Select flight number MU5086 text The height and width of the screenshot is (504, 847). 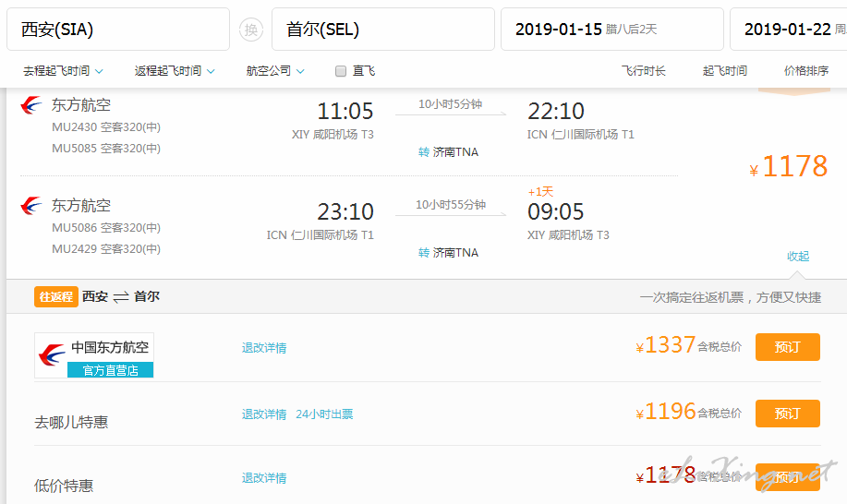click(x=74, y=228)
